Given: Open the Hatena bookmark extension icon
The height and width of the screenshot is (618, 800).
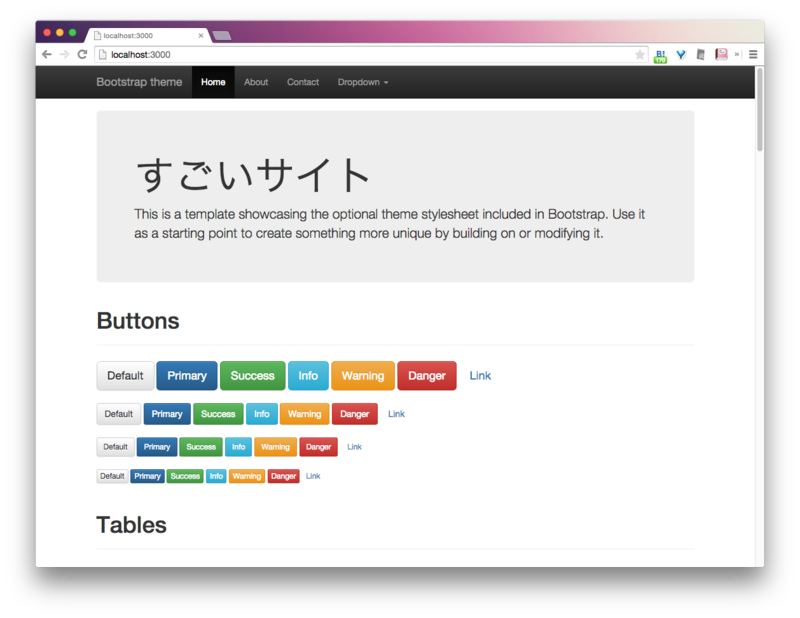Looking at the screenshot, I should tap(661, 55).
